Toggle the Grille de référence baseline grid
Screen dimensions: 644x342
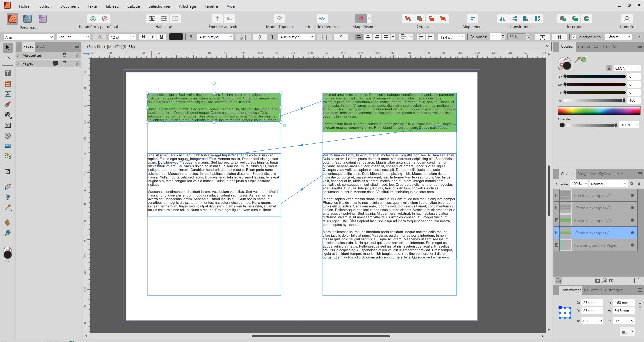tap(322, 19)
